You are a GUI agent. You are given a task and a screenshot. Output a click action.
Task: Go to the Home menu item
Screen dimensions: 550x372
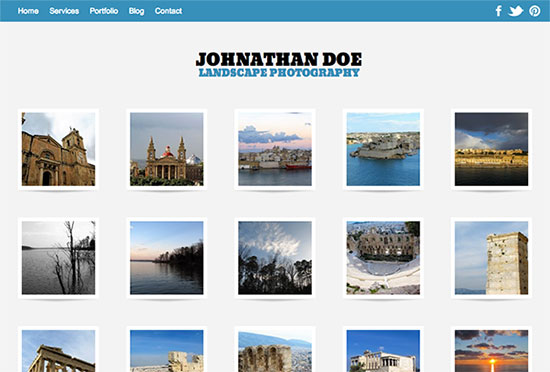[28, 11]
